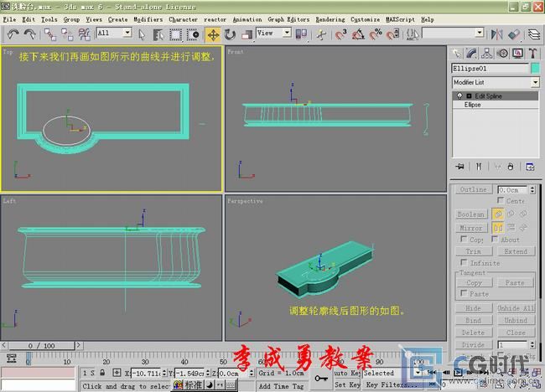The image size is (545, 392).
Task: Select Boolean Union operation icon
Action: [x=498, y=214]
